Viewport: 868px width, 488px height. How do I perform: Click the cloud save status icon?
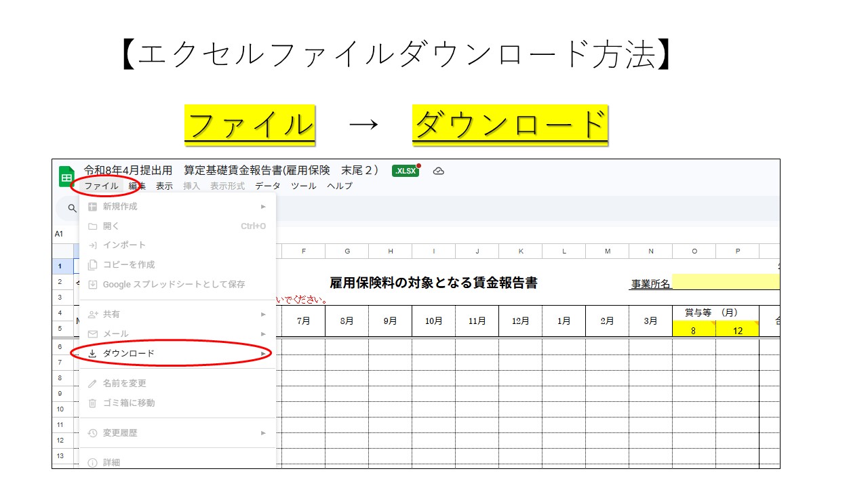click(x=439, y=171)
